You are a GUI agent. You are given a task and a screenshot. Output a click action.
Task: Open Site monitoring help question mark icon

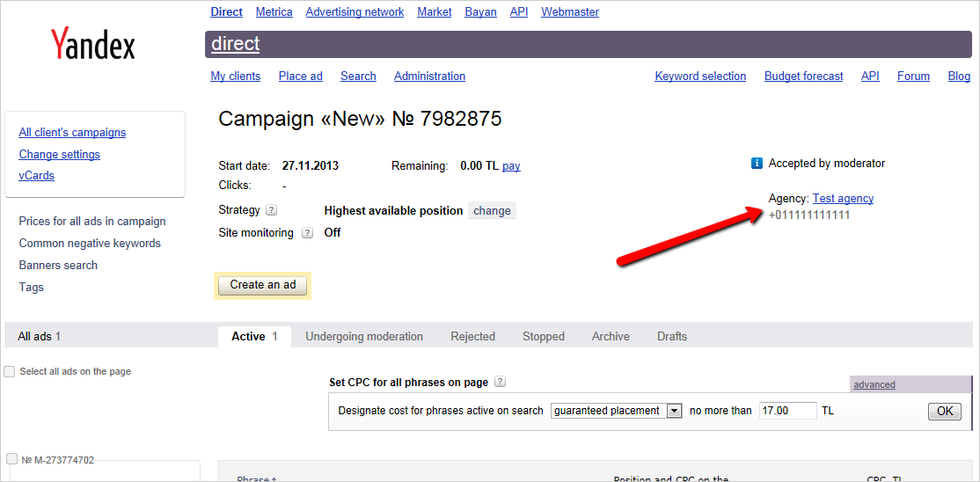pos(307,233)
